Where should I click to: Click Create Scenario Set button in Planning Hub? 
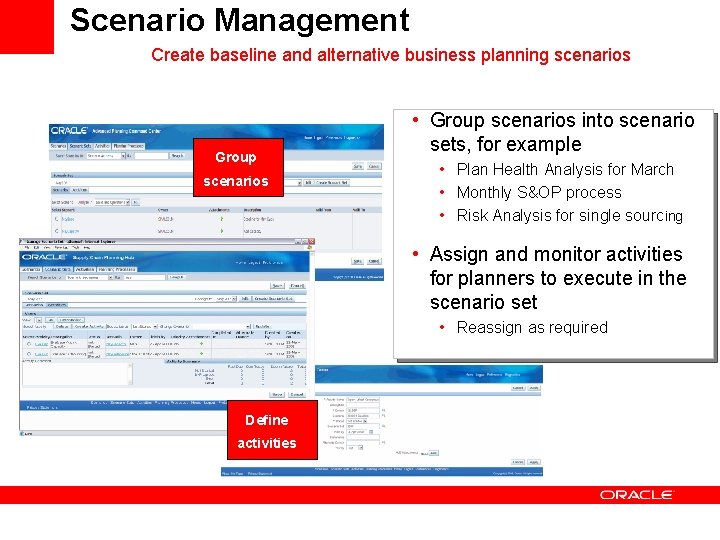click(x=274, y=298)
